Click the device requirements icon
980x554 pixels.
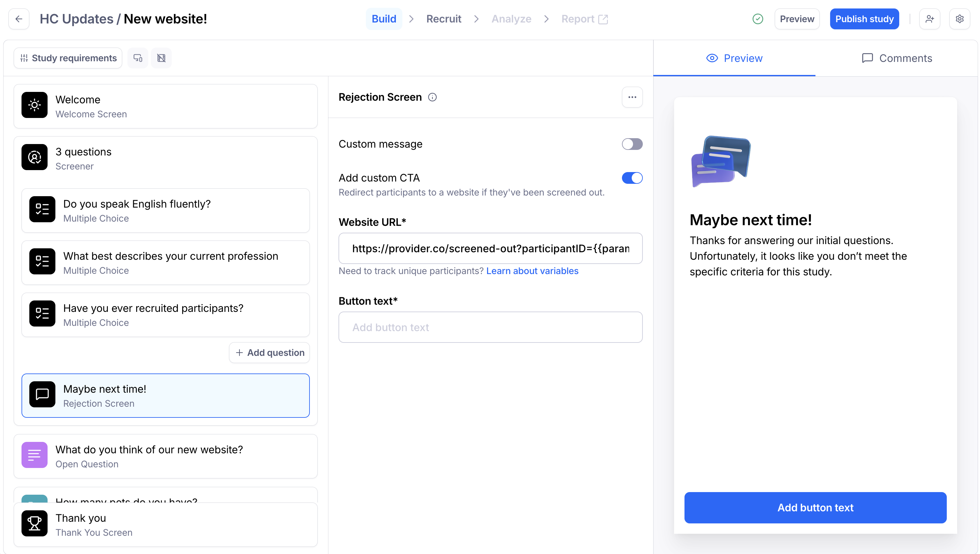[x=138, y=58]
